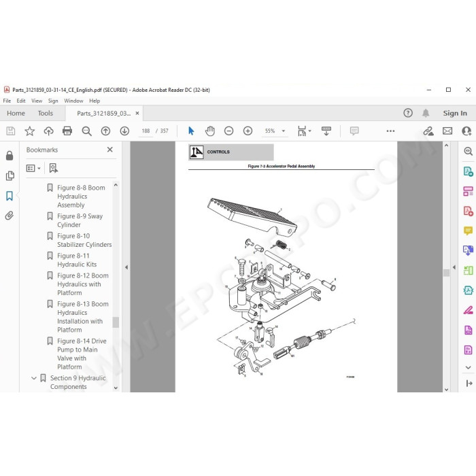Toggle the Bookmarks panel icon
Viewport: 476px width, 476px height.
pos(10,196)
